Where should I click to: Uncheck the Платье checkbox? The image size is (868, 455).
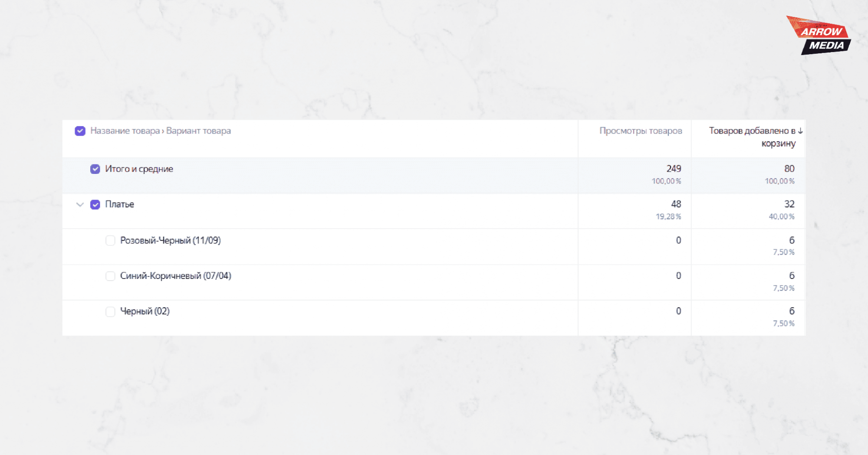[95, 205]
